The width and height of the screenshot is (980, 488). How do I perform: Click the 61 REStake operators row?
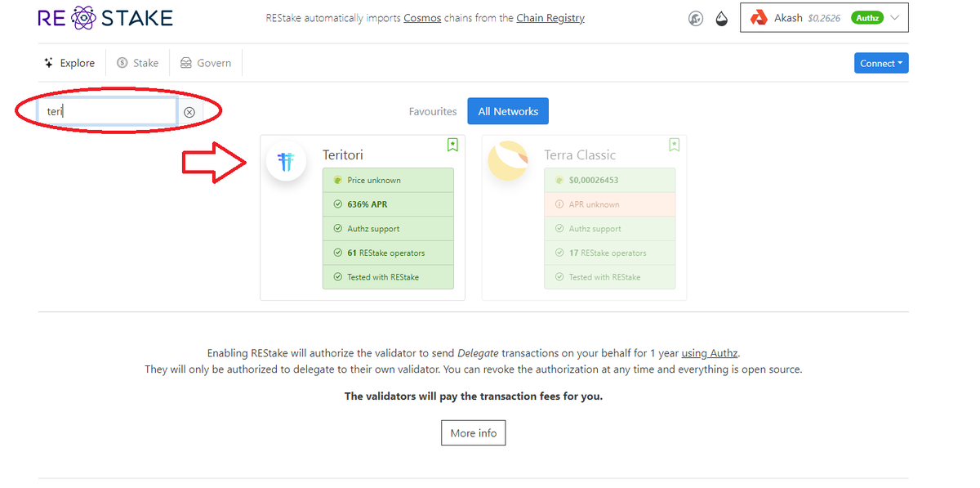tap(388, 253)
